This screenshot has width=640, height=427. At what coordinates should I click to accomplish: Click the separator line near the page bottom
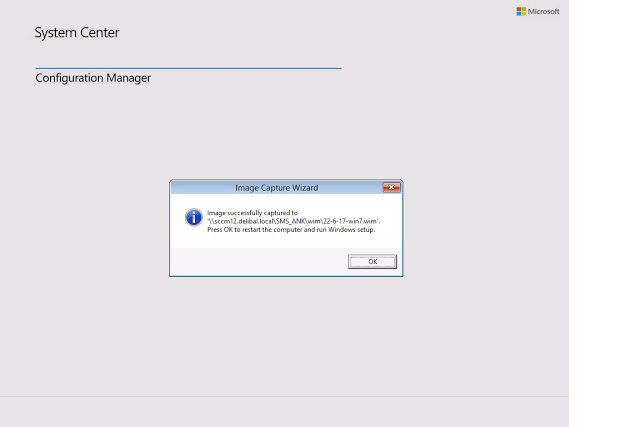[x=284, y=396]
